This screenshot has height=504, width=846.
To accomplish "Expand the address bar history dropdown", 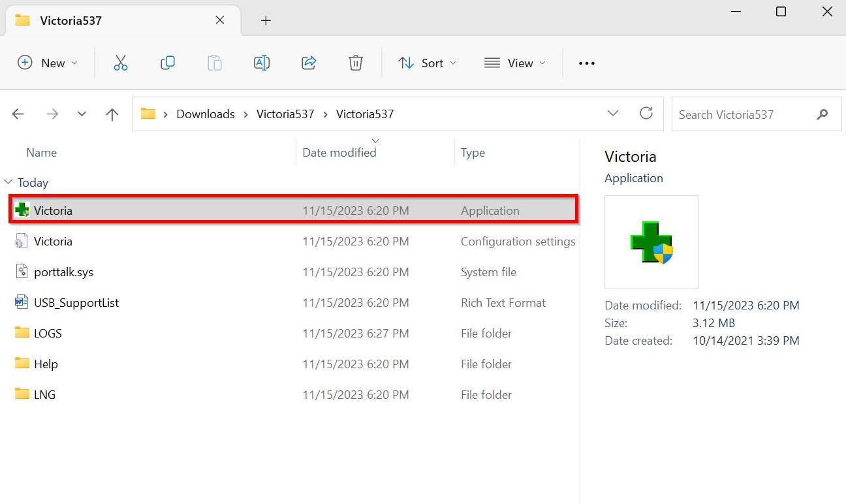I will click(613, 114).
